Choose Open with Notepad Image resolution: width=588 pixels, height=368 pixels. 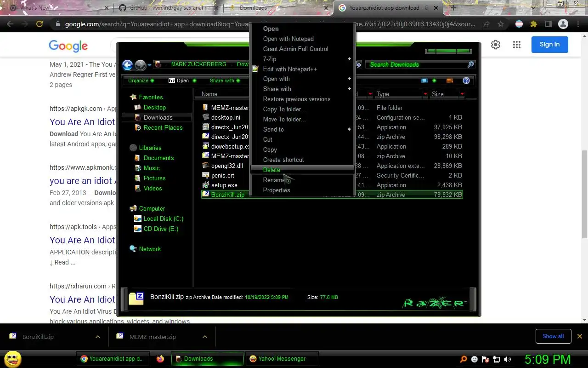click(x=303, y=39)
